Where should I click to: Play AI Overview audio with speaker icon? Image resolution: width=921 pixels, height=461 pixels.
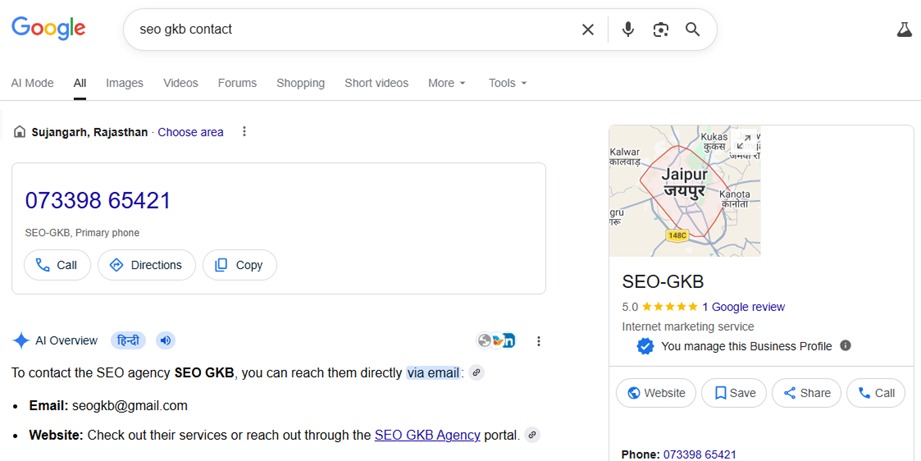166,341
